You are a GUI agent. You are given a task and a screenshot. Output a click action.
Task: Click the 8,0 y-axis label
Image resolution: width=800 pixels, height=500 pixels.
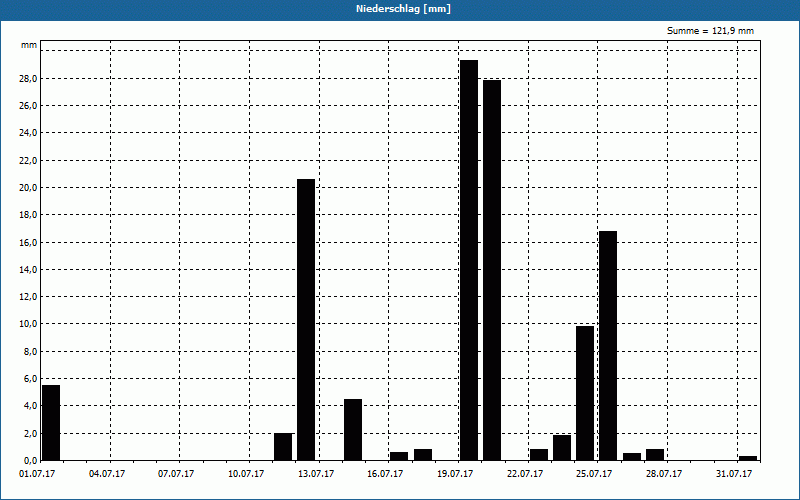[x=30, y=352]
